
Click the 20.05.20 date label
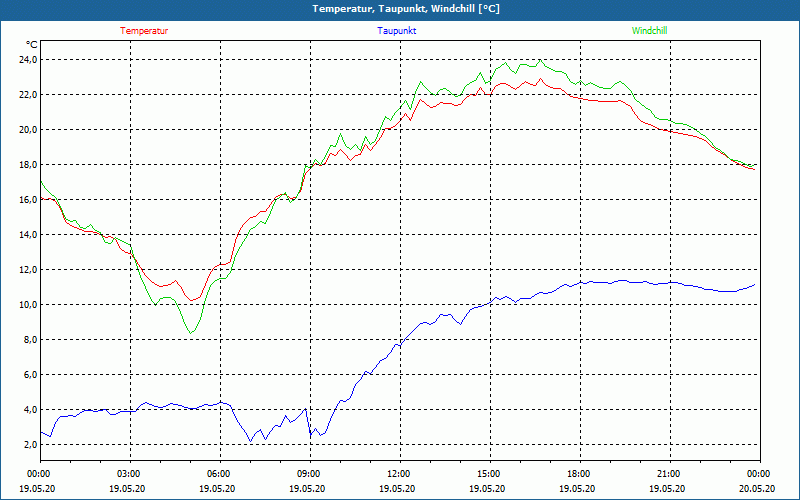pos(757,489)
